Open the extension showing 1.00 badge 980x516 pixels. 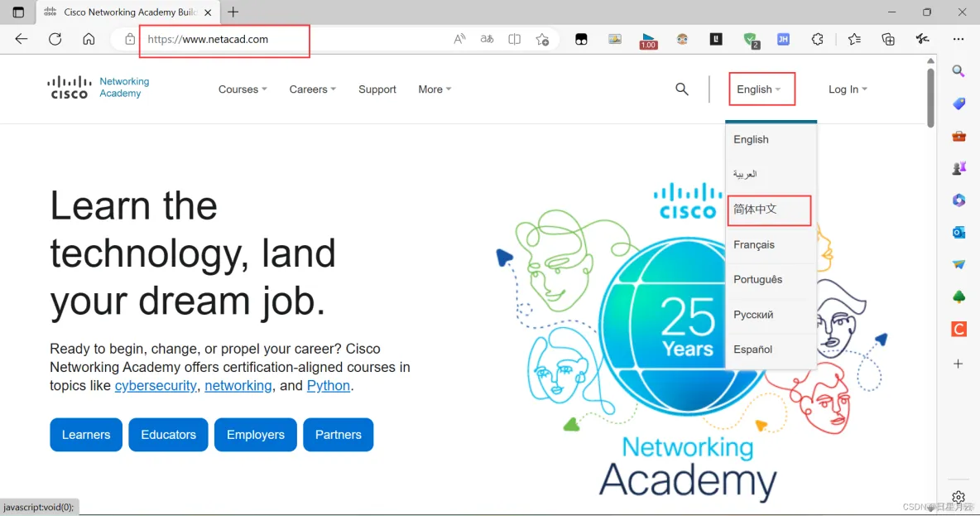(648, 41)
